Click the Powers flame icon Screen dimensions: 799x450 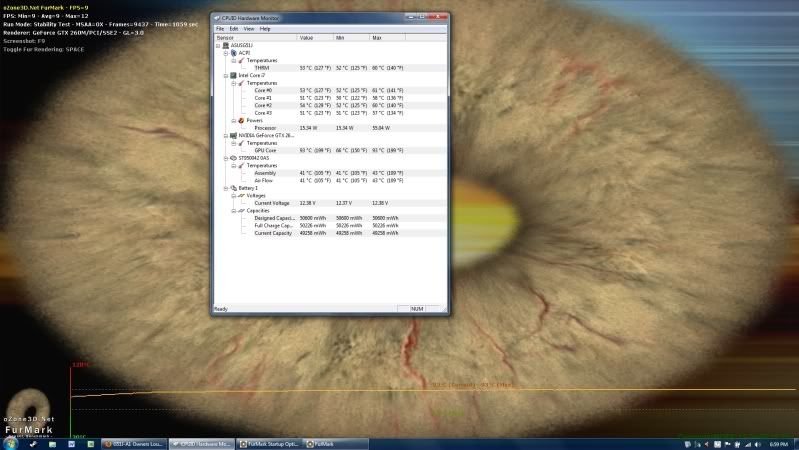[x=242, y=121]
